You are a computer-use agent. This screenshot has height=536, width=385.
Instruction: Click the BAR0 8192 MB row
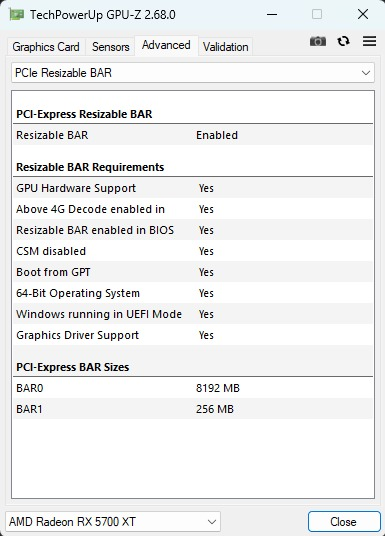[193, 388]
